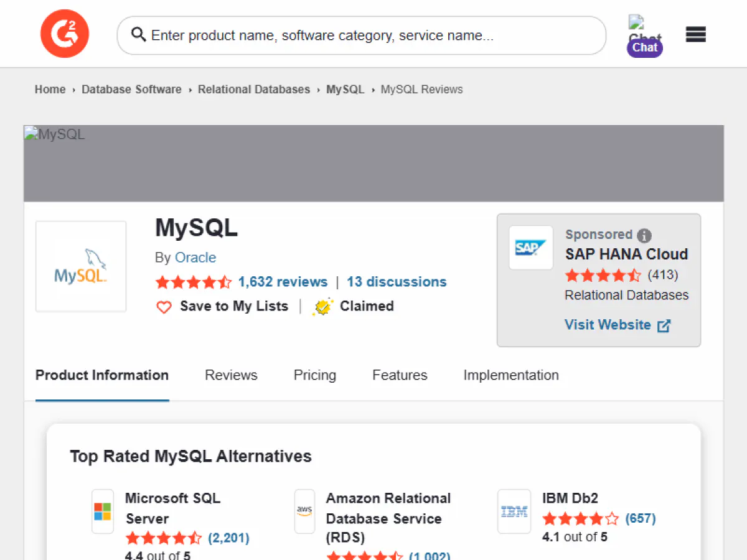Click the SAP HANA Cloud logo
Screen dimensions: 747x560
pyautogui.click(x=530, y=248)
